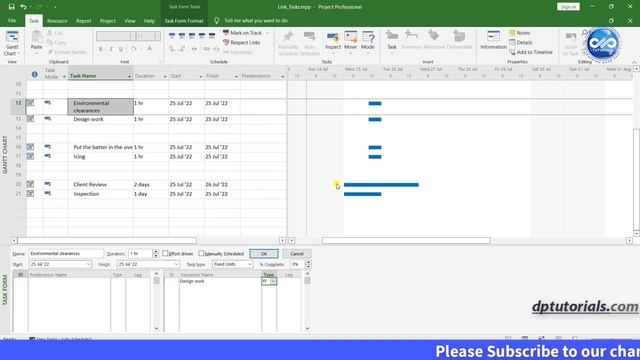Click the Cut scissors command
The image size is (640, 360).
tap(55, 33)
